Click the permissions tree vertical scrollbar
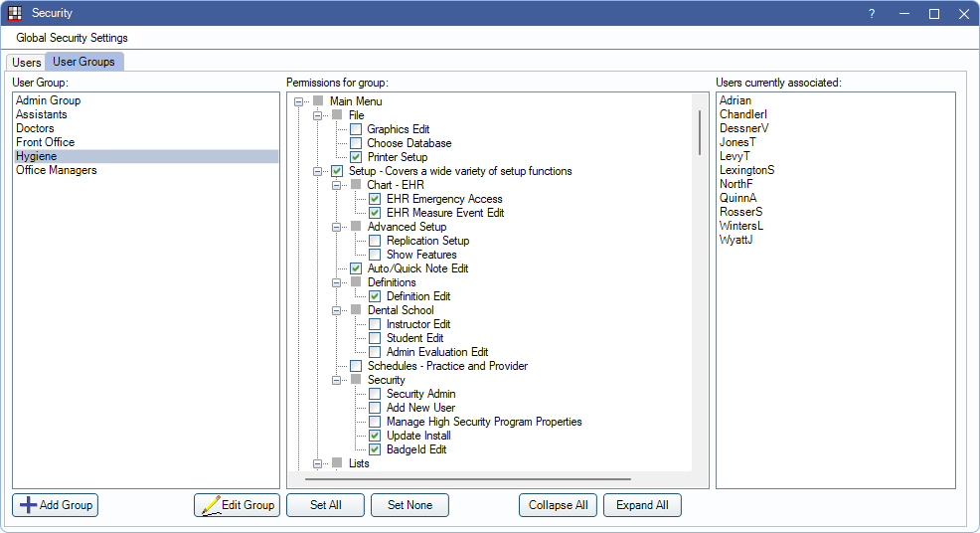Image resolution: width=980 pixels, height=533 pixels. tap(699, 133)
